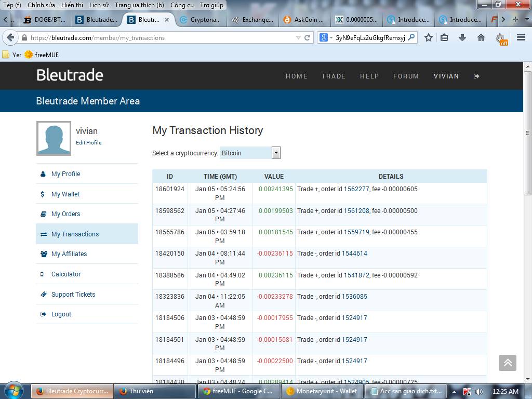The image size is (532, 399).
Task: Open the bookmarks list icon
Action: [444, 37]
